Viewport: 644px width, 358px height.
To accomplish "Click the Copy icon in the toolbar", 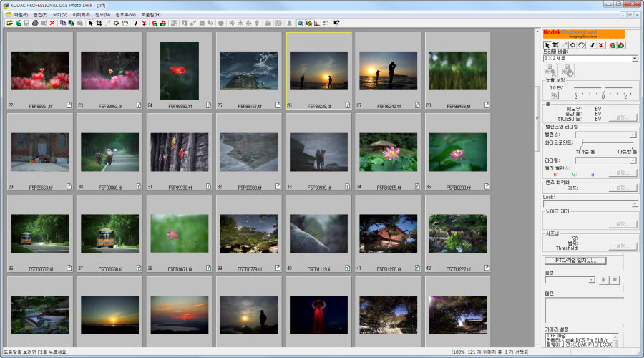I will click(63, 23).
